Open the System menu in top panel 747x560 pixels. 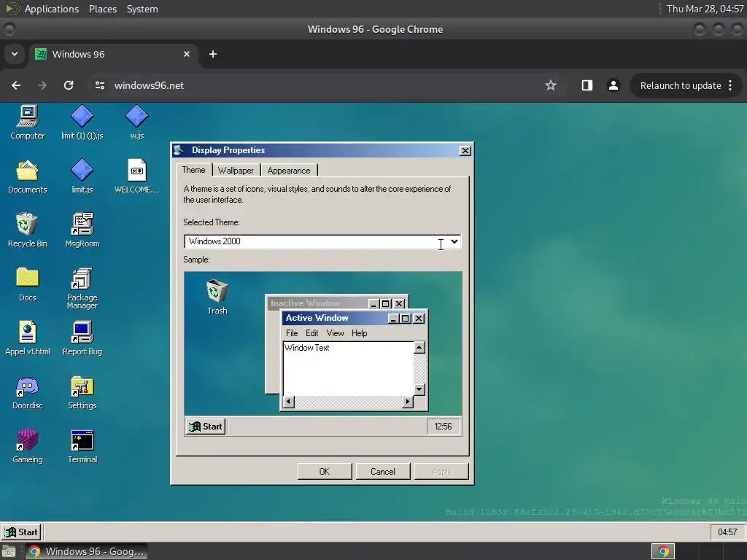142,9
